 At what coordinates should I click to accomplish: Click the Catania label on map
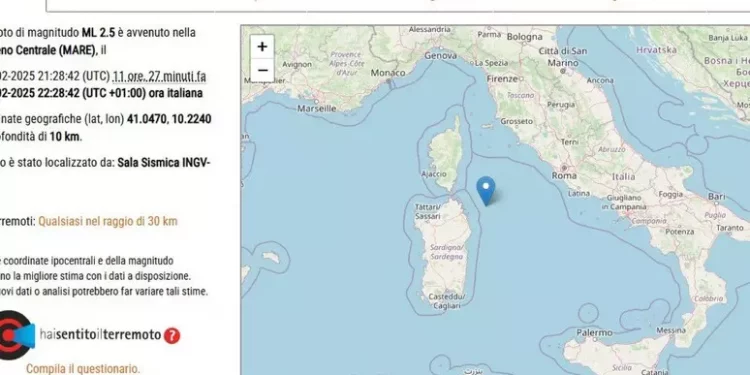coord(655,372)
